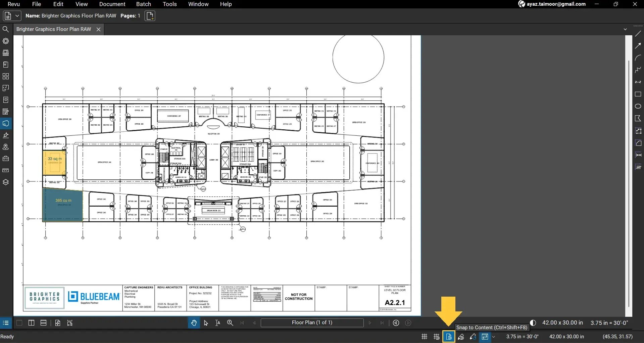Select the Rectangle shape tool
Viewport: 644px width, 343px height.
click(638, 94)
